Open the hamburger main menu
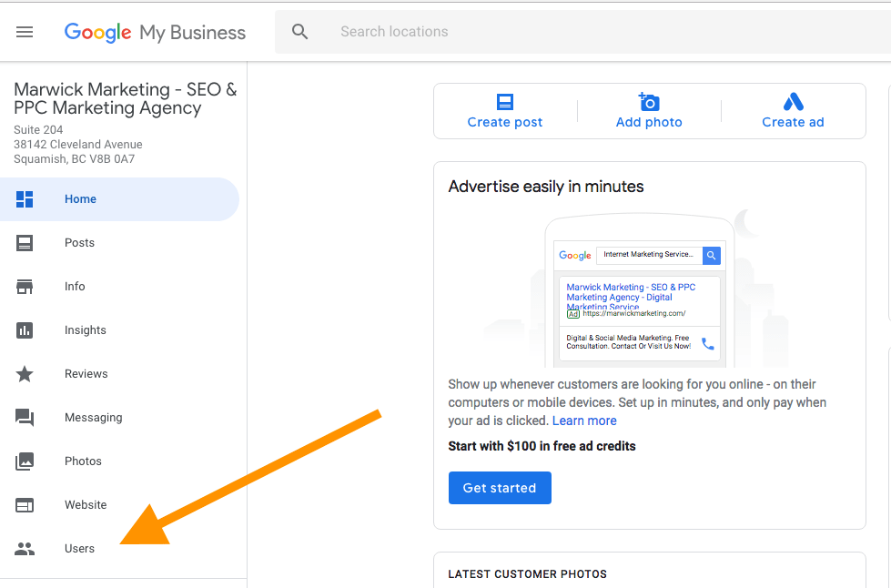This screenshot has height=588, width=891. pos(25,32)
